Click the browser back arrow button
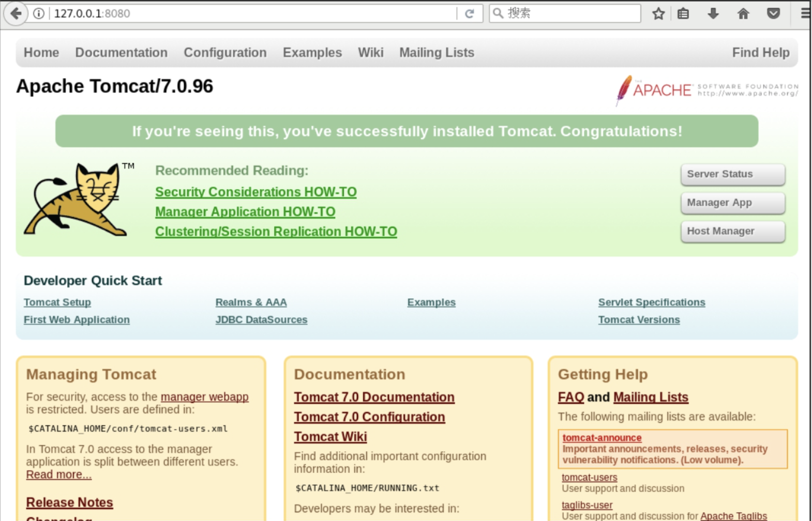 tap(16, 13)
